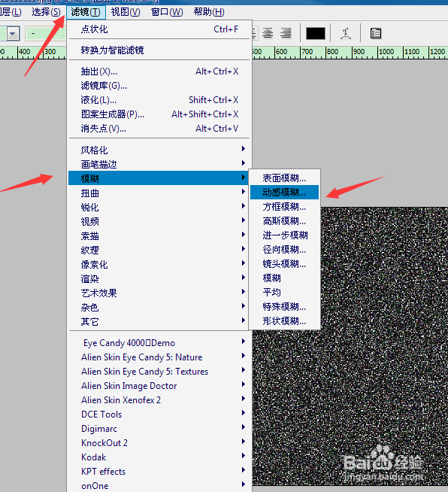Open the 选择(S) menu
The image size is (448, 492).
pos(46,12)
